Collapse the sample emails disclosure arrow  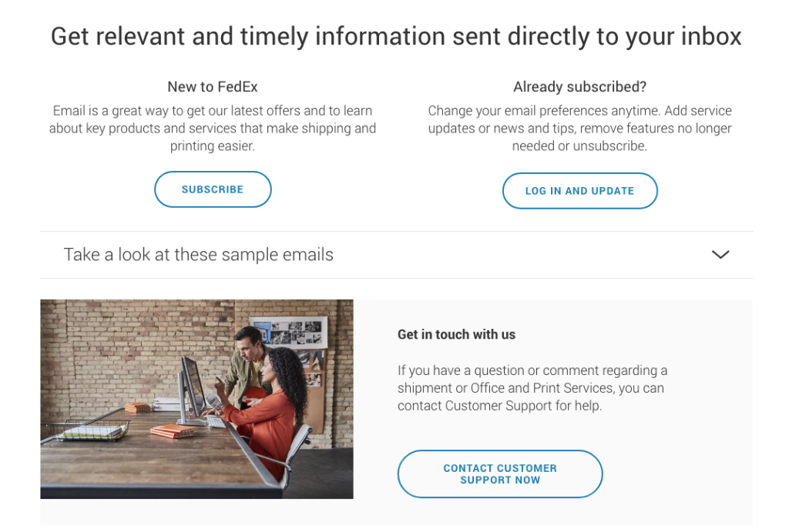click(720, 254)
